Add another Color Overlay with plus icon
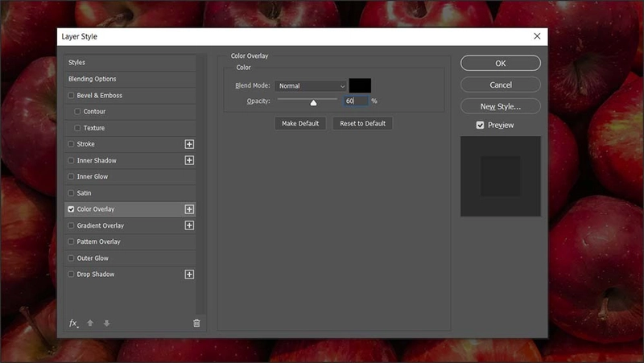The image size is (644, 363). coord(189,209)
